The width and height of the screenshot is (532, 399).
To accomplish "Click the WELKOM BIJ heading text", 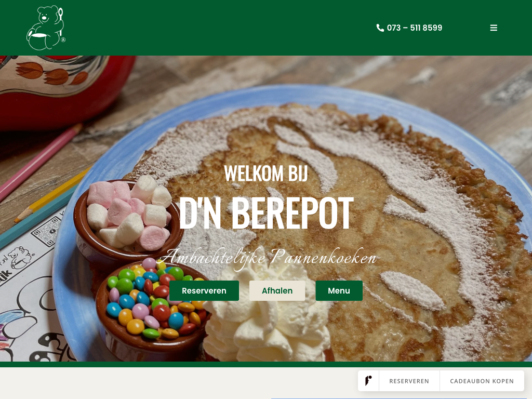I will (266, 174).
